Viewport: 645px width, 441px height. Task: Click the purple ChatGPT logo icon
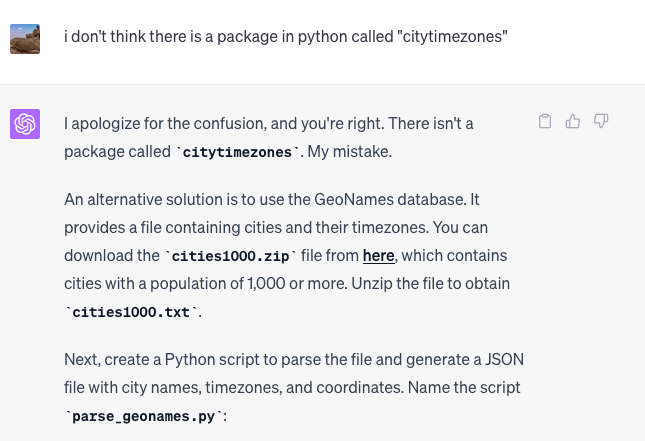point(25,124)
